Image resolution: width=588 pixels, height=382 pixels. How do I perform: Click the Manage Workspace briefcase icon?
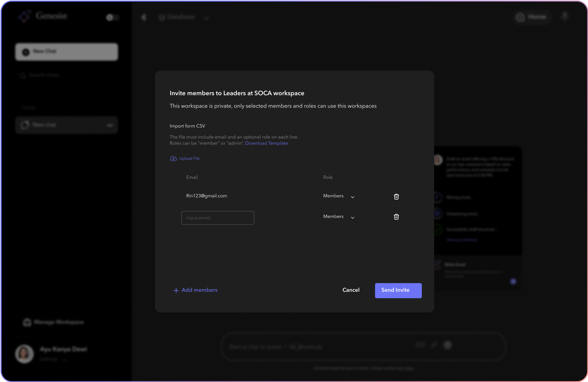[27, 322]
